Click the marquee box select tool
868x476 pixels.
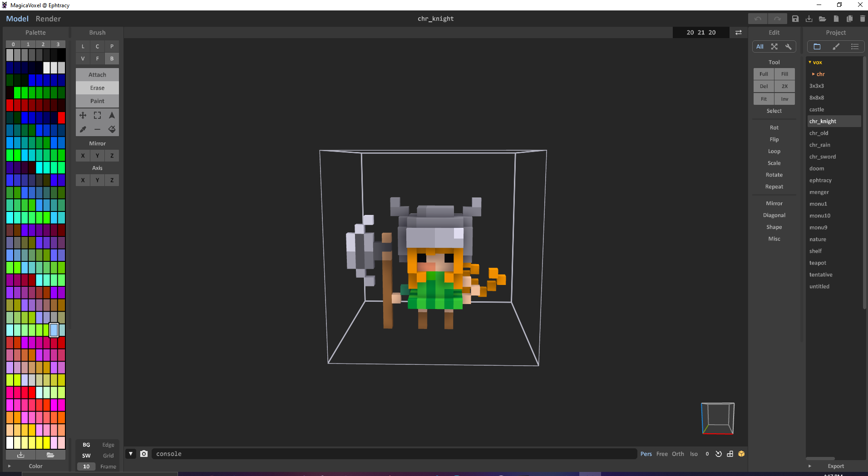(x=97, y=116)
